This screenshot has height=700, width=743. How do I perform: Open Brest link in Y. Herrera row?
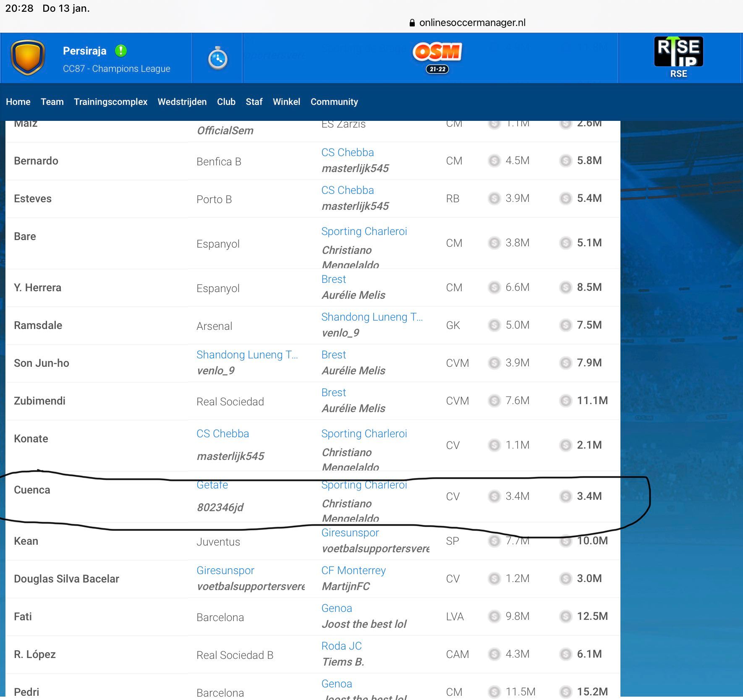pyautogui.click(x=334, y=279)
